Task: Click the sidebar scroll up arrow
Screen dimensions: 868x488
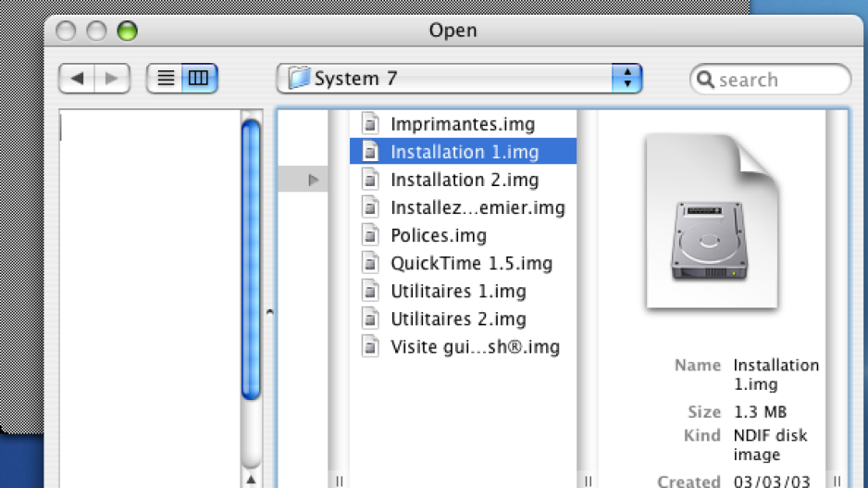Action: [x=251, y=480]
